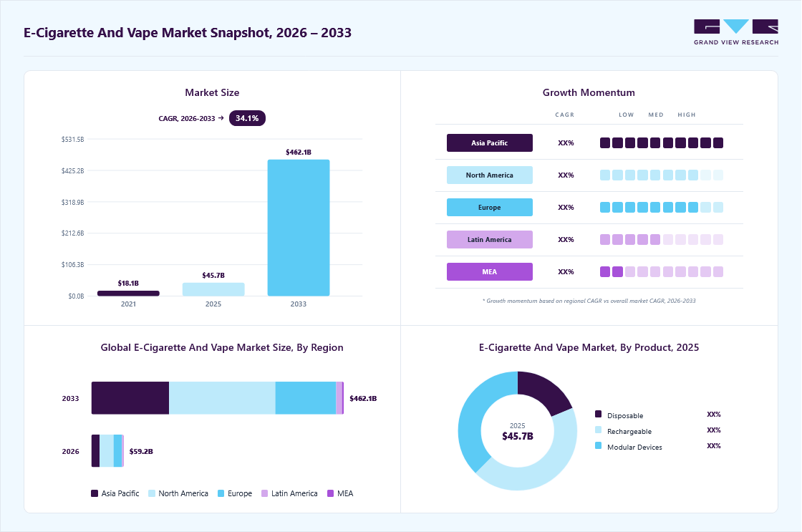Image resolution: width=802 pixels, height=532 pixels.
Task: Click the Market Size chart title
Action: pyautogui.click(x=212, y=92)
